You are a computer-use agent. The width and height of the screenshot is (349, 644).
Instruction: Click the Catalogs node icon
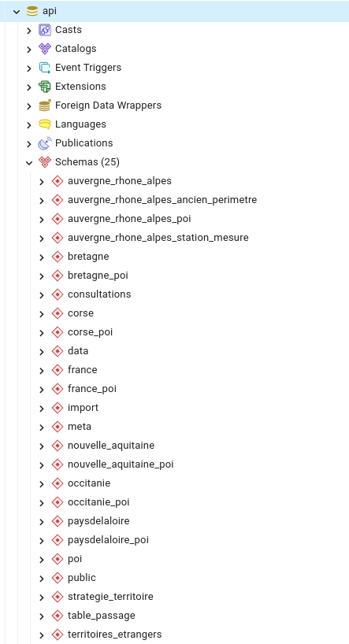[45, 49]
